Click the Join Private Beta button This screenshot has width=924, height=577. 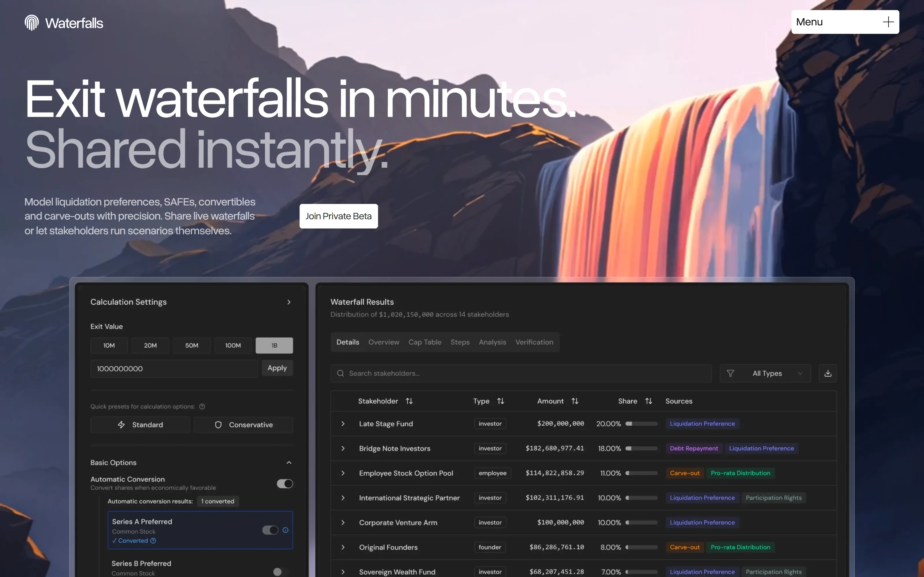coord(338,216)
